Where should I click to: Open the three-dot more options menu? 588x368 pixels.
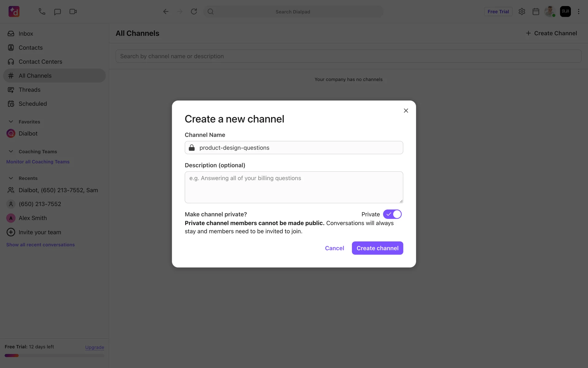(579, 12)
